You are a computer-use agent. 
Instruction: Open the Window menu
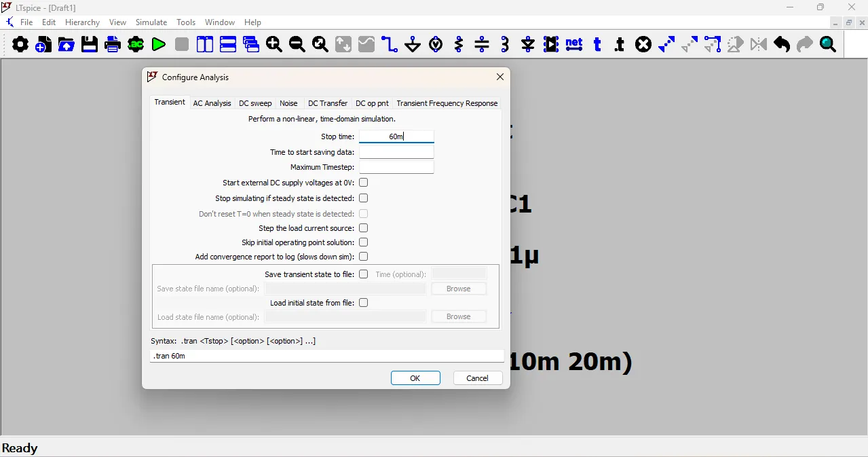[220, 22]
